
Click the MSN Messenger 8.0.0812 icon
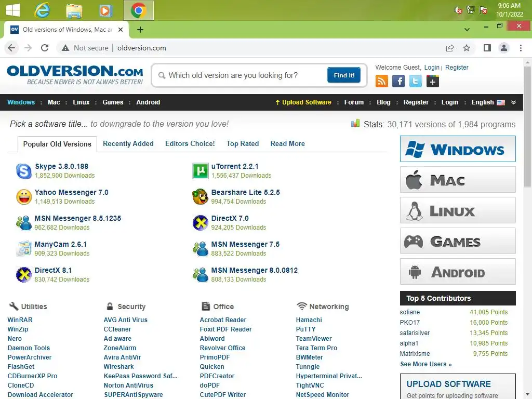click(200, 275)
